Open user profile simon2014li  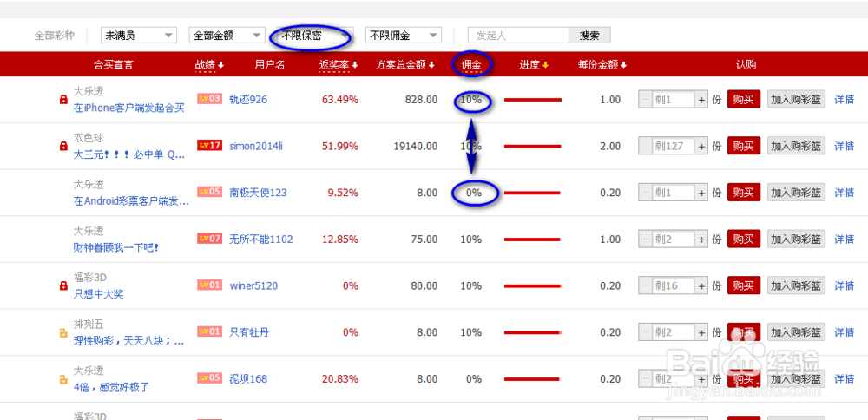[256, 146]
